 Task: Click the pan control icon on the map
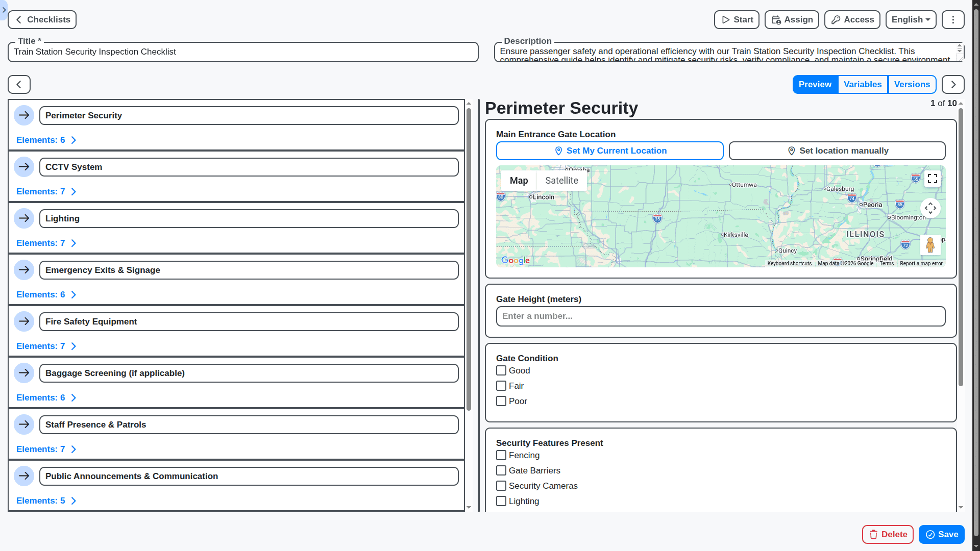(x=930, y=208)
